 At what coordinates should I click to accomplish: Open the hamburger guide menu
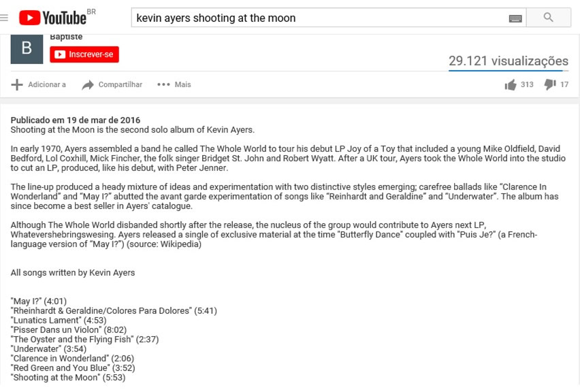4,18
